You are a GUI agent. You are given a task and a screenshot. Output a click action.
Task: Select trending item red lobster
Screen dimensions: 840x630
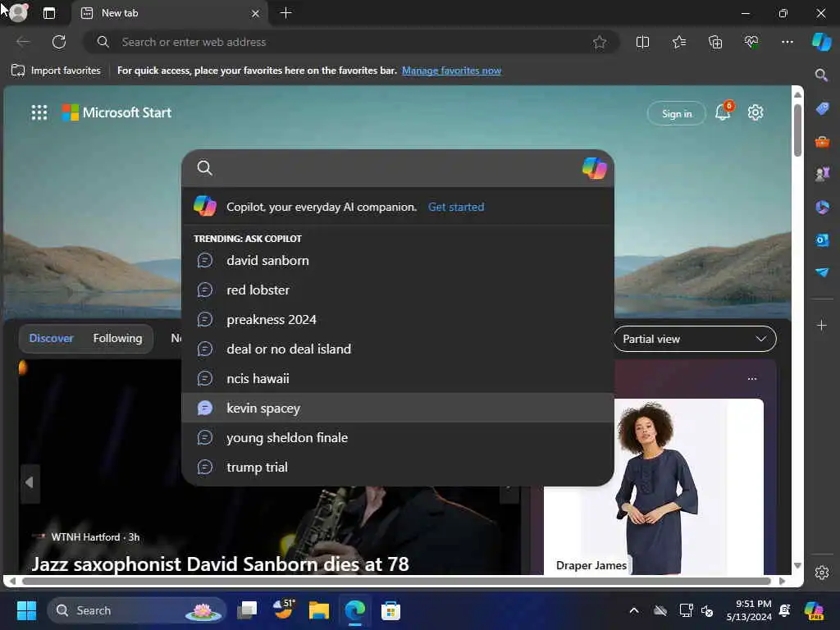398,290
